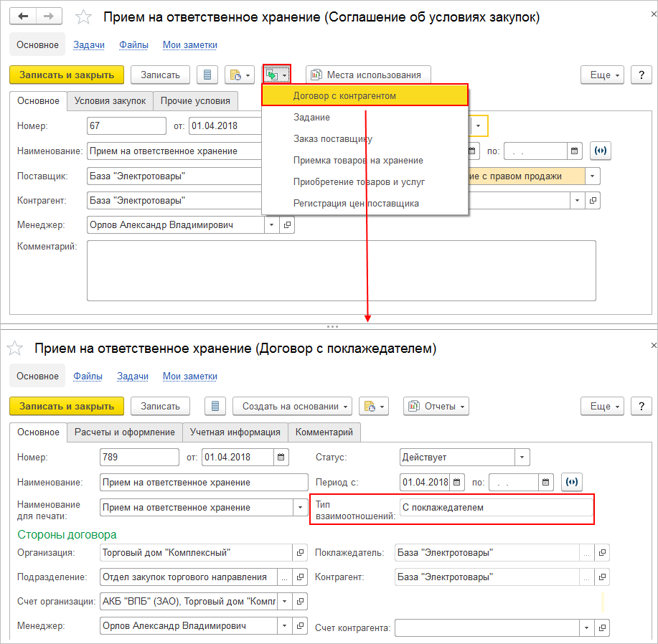Open the green create-based-on icon menu
Viewport: 658px width, 644px height.
[x=276, y=75]
